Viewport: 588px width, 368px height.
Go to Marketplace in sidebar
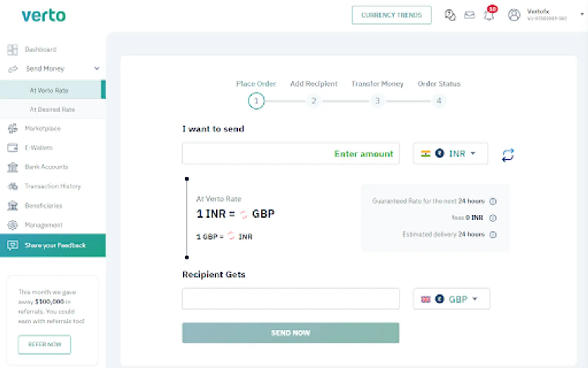pyautogui.click(x=42, y=128)
